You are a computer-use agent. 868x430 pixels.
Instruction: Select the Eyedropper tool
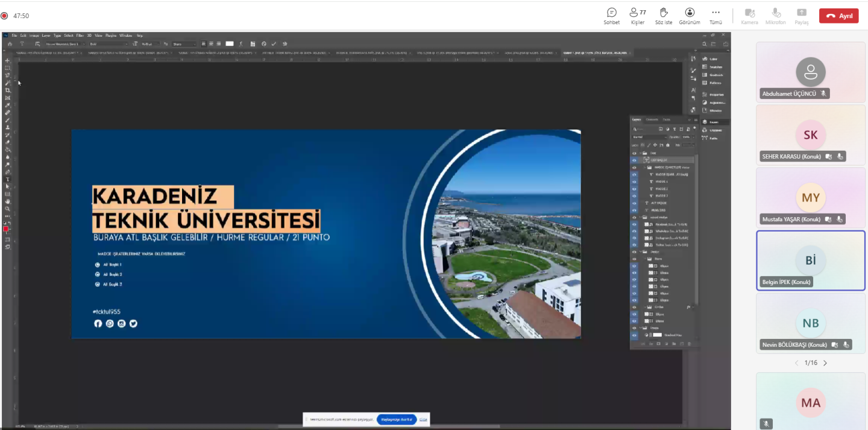click(x=7, y=105)
